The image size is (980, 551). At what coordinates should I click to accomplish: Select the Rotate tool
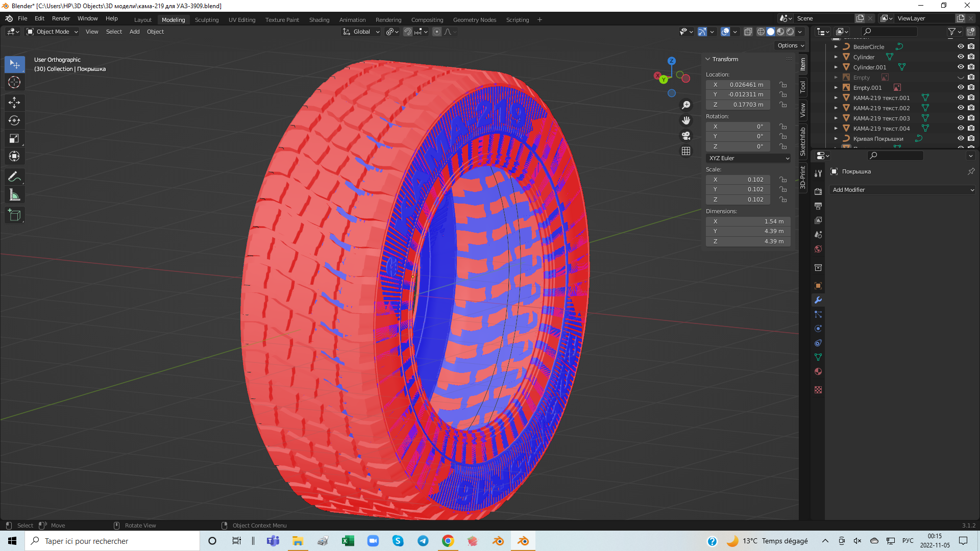coord(14,120)
